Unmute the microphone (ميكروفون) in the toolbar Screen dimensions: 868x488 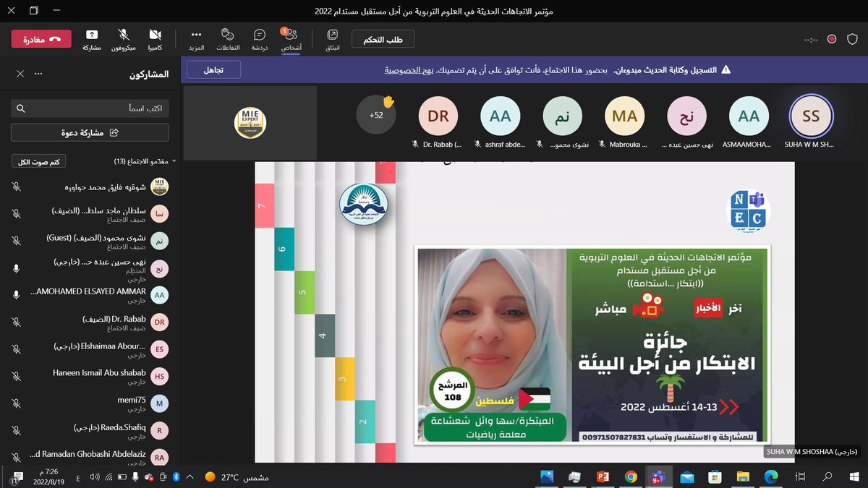click(x=124, y=39)
